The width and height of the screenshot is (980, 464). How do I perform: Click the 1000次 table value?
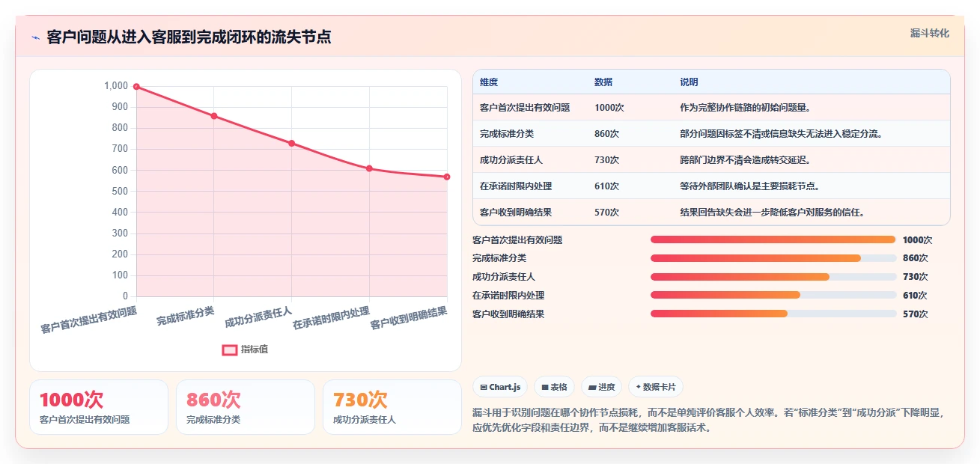(x=609, y=108)
